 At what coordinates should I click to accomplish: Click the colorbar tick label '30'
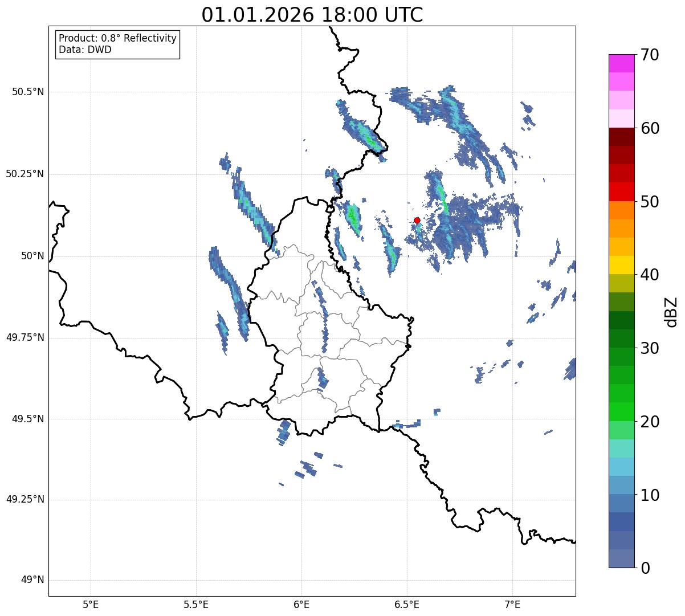pos(650,348)
